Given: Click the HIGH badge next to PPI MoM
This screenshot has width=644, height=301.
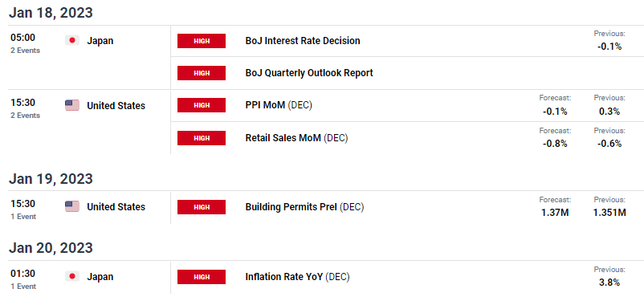Looking at the screenshot, I should click(202, 105).
